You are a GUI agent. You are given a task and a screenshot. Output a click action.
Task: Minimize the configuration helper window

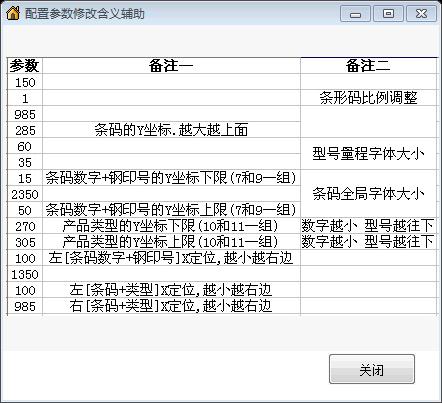point(355,14)
